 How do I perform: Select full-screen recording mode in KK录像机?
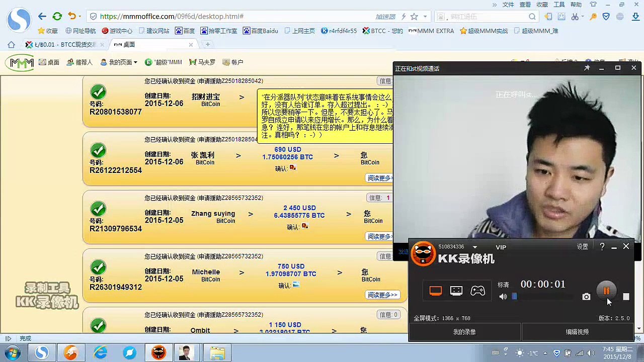click(436, 291)
